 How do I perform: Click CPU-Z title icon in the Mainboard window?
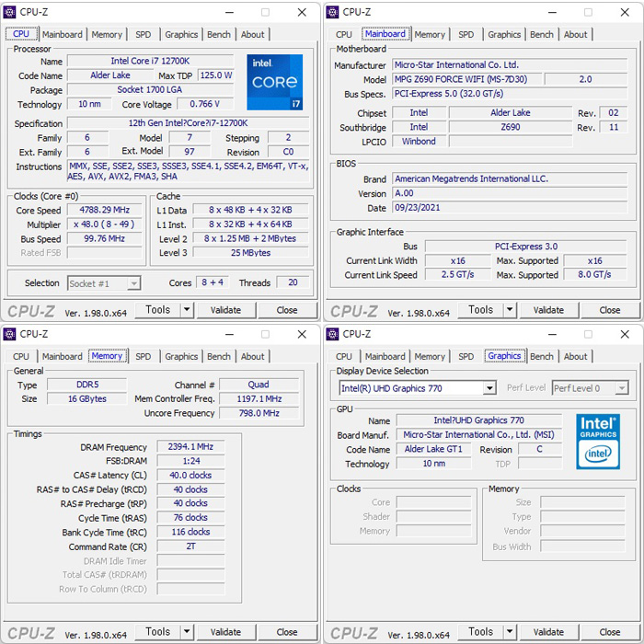point(332,13)
